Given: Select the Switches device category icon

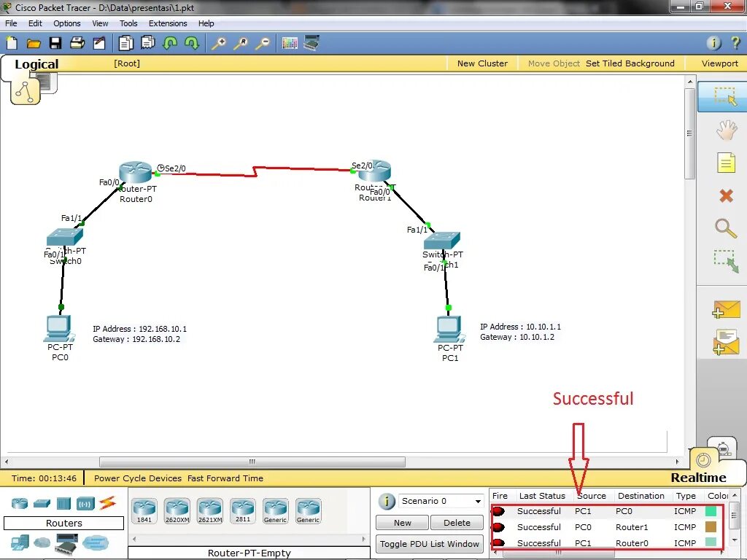Looking at the screenshot, I should 42,503.
